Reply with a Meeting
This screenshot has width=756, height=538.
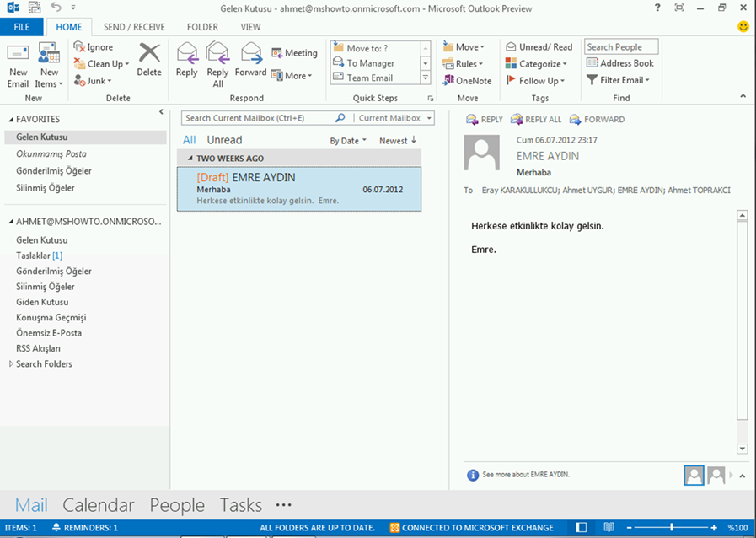click(295, 52)
